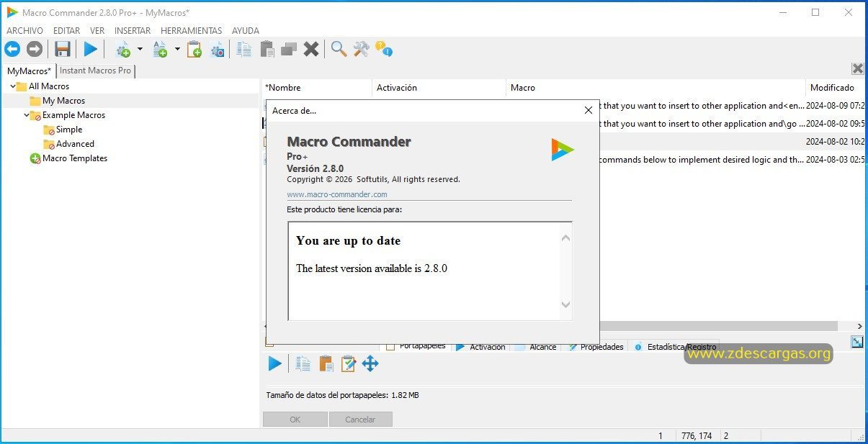The width and height of the screenshot is (868, 444).
Task: Select the My Macros folder
Action: click(63, 101)
